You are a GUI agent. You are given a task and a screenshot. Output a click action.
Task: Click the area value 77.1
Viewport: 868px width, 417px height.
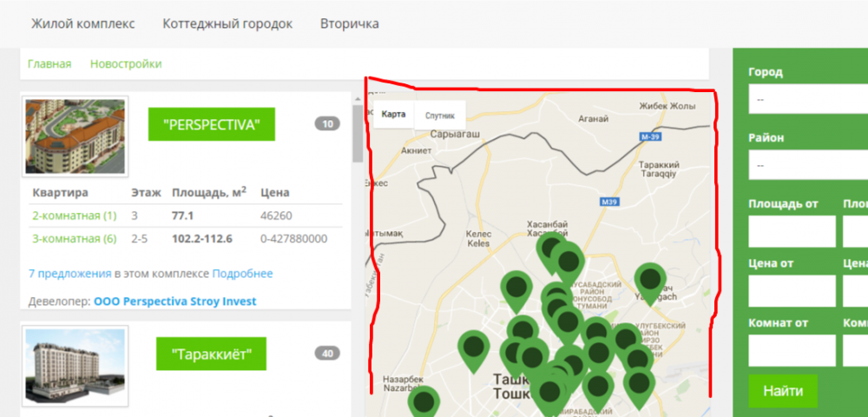click(182, 215)
